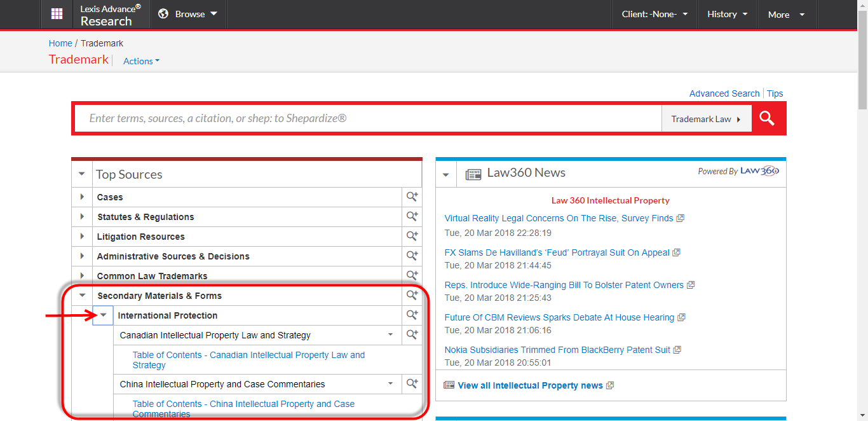Viewport: 868px width, 421px height.
Task: Open the product switcher grid icon
Action: pos(57,14)
